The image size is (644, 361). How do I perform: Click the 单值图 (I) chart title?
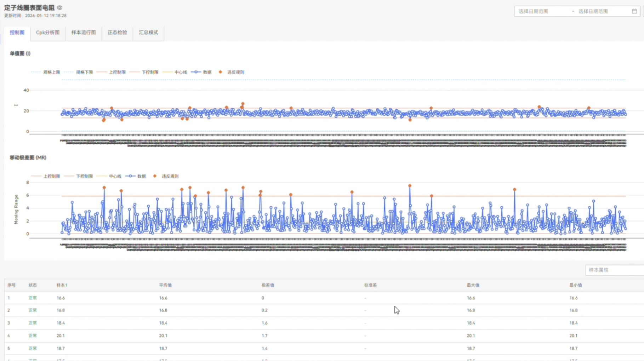coord(20,53)
